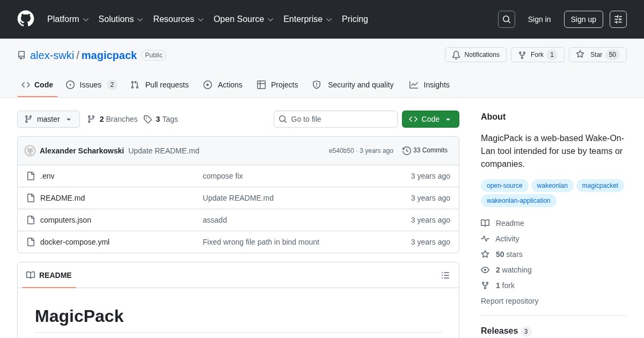Open the GitHub homepage logo
The height and width of the screenshot is (338, 644).
click(x=26, y=19)
